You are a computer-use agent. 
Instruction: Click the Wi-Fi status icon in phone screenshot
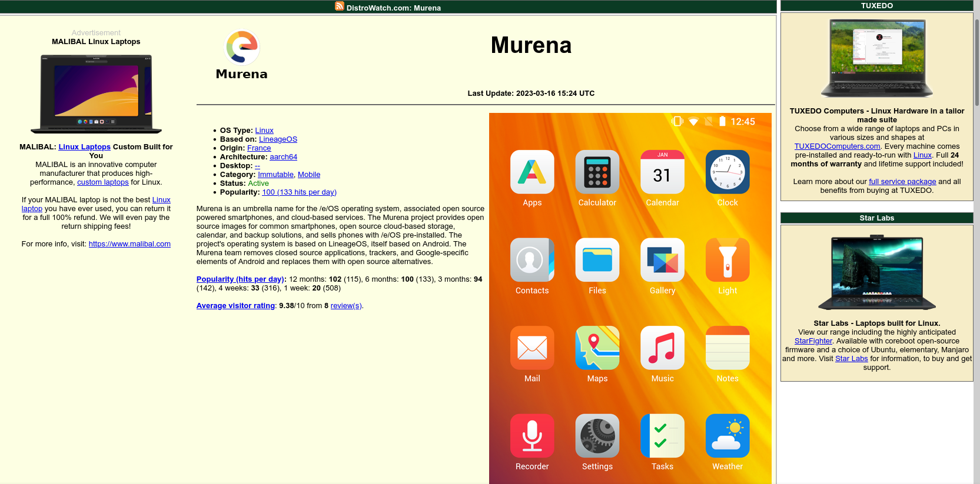click(693, 122)
